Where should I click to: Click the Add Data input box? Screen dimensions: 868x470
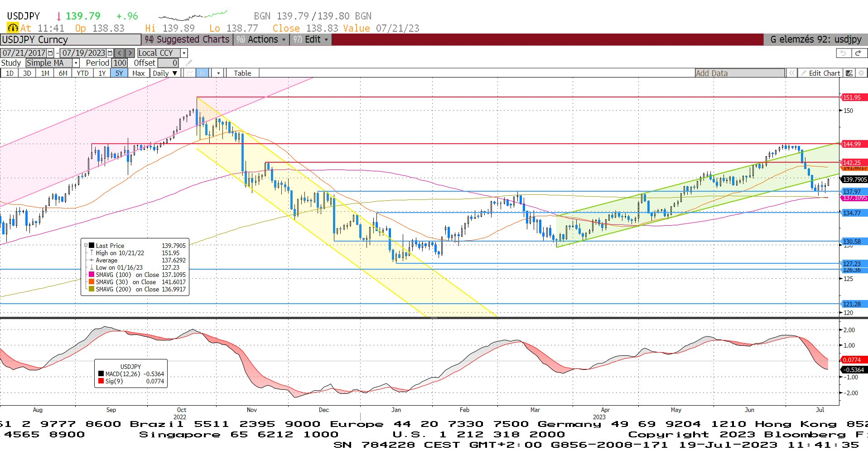coord(740,73)
